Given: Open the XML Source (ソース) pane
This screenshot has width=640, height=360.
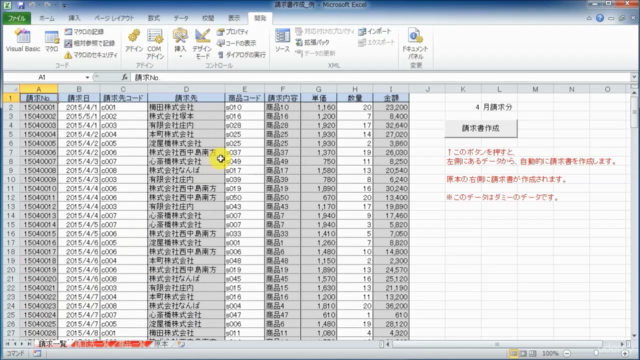Looking at the screenshot, I should [282, 41].
